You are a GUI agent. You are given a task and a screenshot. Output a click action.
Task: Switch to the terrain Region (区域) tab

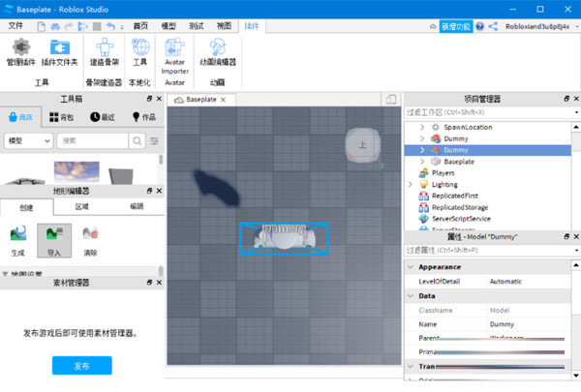[82, 206]
